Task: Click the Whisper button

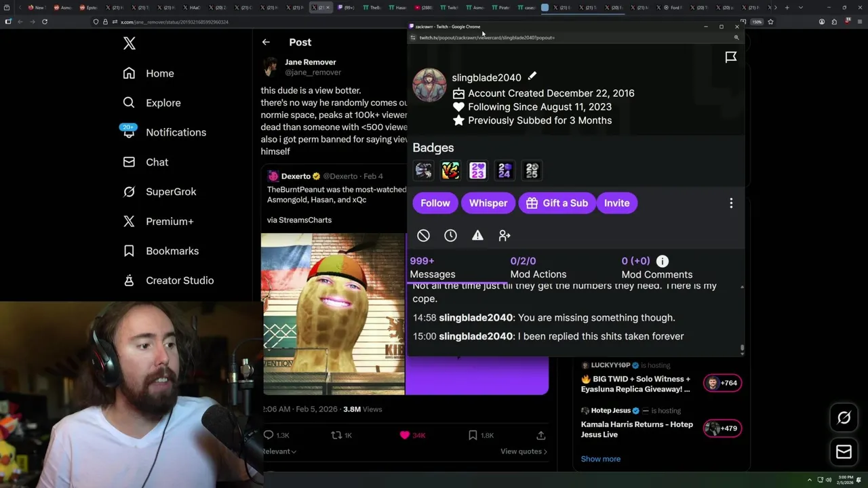Action: point(488,203)
